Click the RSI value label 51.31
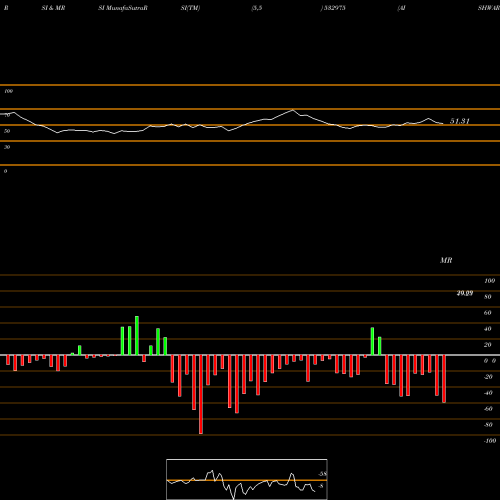This screenshot has height=500, width=500. click(460, 121)
